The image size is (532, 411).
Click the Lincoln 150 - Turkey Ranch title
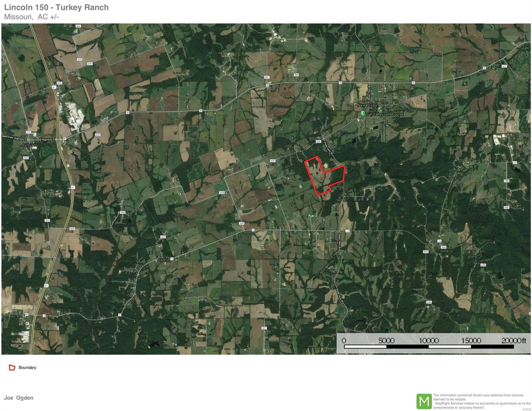56,7
